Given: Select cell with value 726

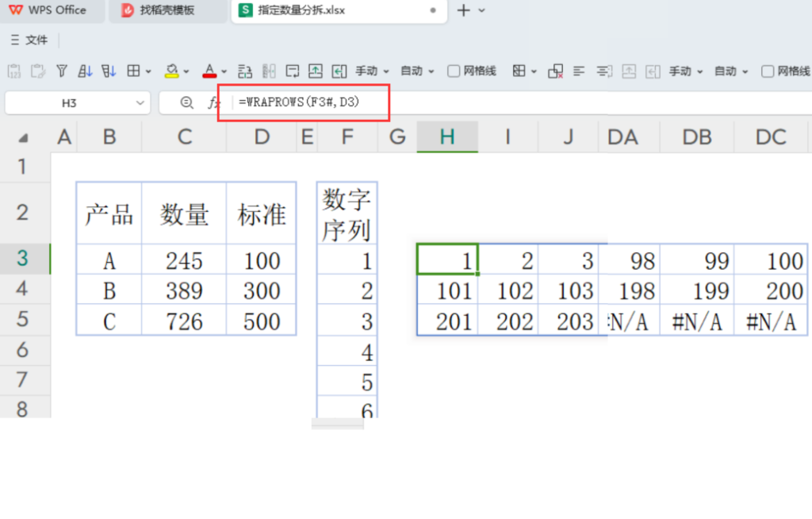Looking at the screenshot, I should tap(184, 321).
